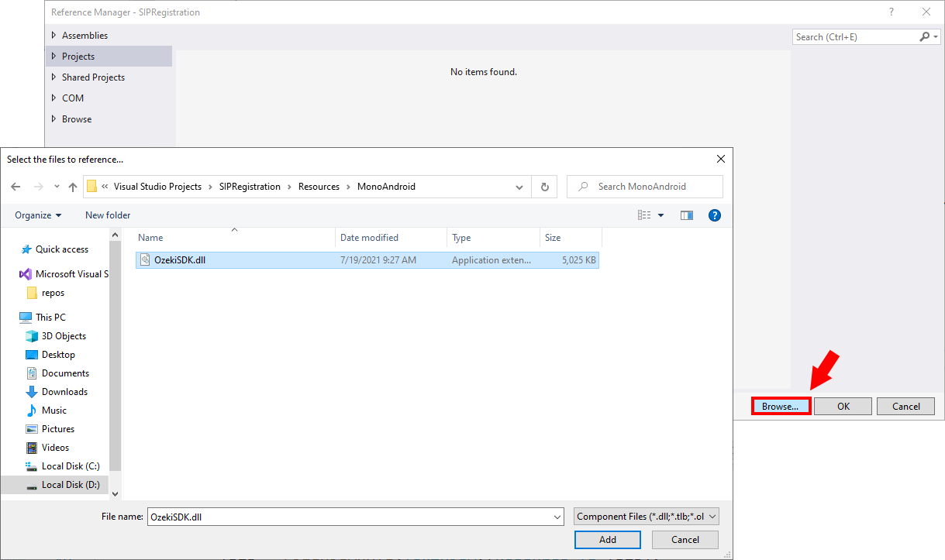Open the Component Files file type dropdown
Viewport: 945px width, 560px height.
[x=647, y=516]
